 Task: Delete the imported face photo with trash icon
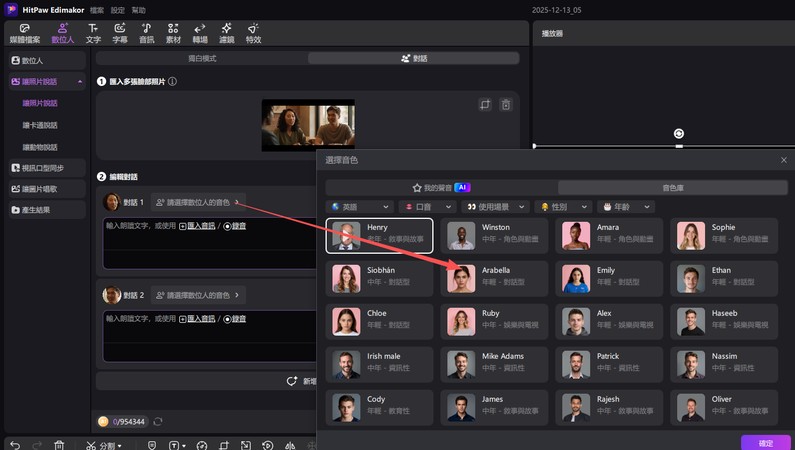506,104
